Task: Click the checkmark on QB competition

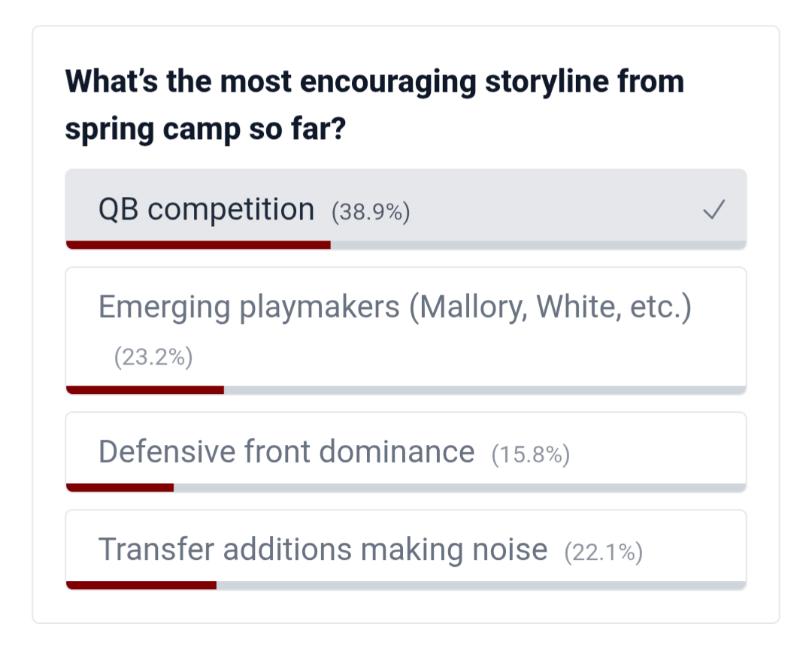Action: [x=713, y=210]
